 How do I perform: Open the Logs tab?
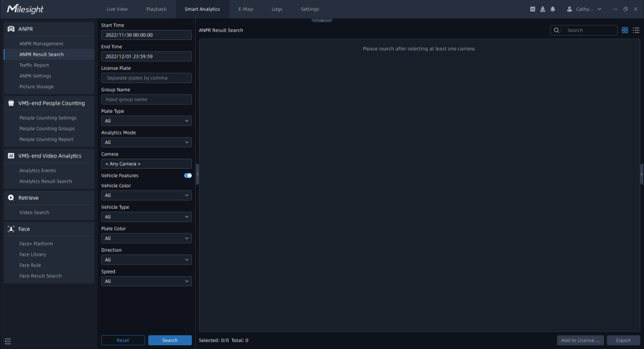277,9
